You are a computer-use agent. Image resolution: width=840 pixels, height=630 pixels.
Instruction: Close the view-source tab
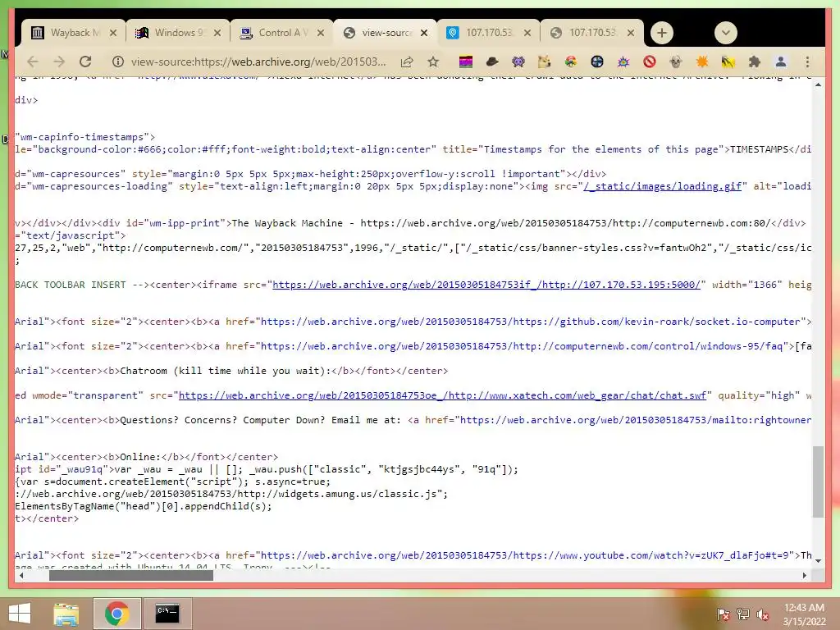coord(424,33)
